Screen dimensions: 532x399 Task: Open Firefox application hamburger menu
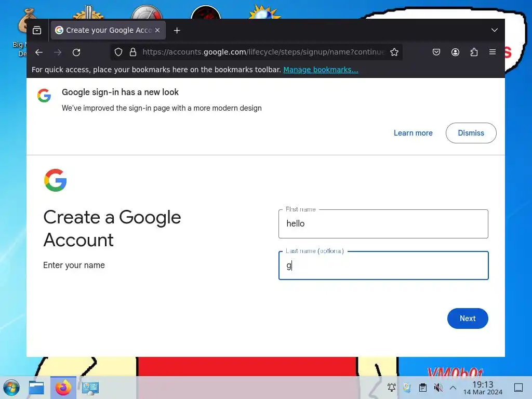(493, 52)
